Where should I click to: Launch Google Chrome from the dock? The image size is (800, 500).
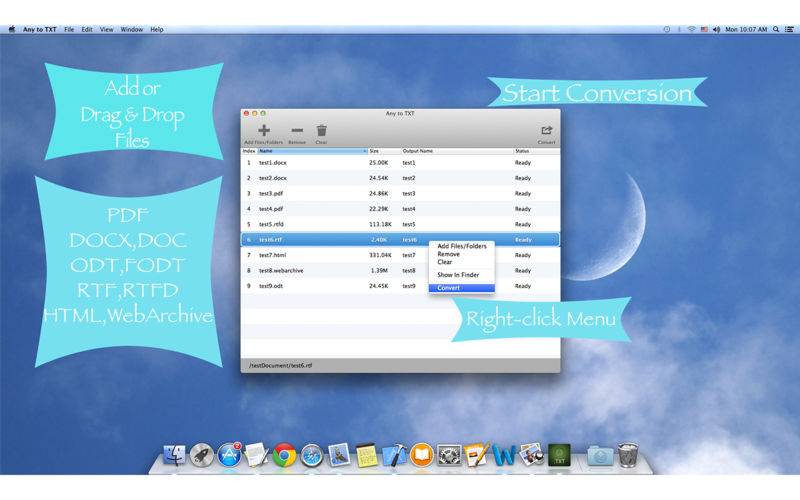(284, 455)
